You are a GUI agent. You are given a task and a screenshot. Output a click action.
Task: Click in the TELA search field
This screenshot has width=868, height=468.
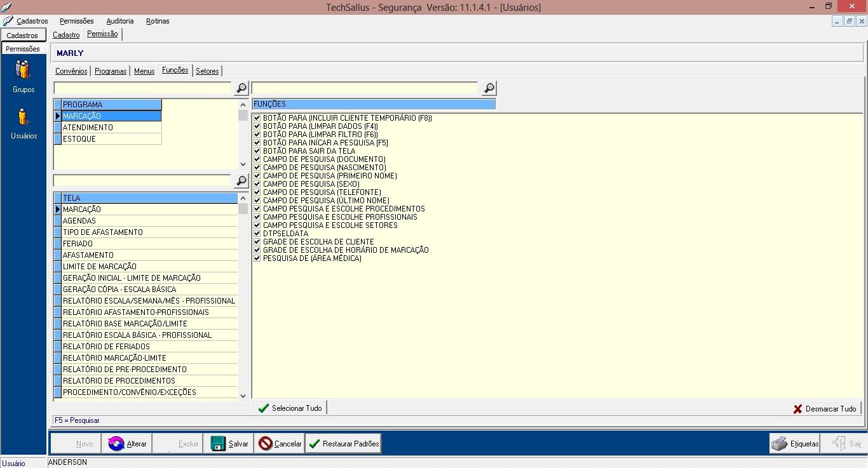click(x=142, y=181)
